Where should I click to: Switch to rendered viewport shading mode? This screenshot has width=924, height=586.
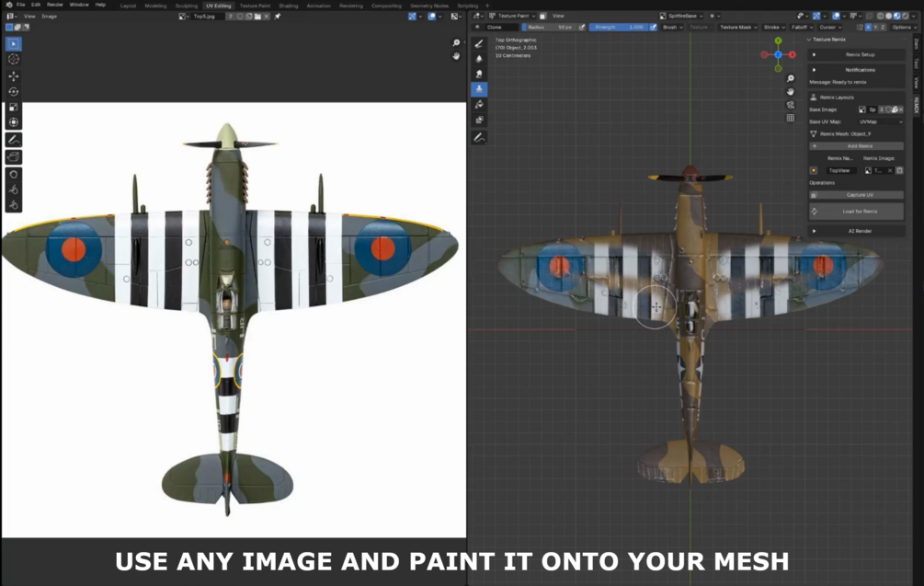click(x=906, y=16)
